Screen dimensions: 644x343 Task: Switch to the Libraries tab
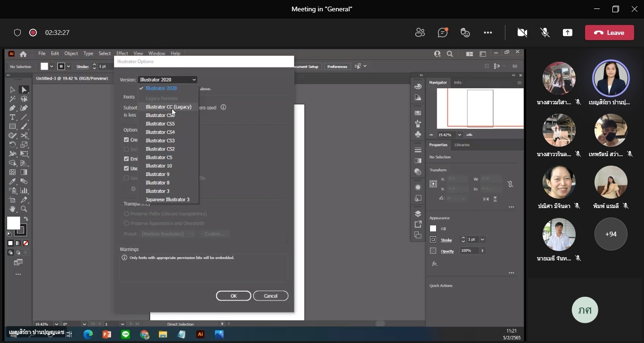pyautogui.click(x=462, y=145)
